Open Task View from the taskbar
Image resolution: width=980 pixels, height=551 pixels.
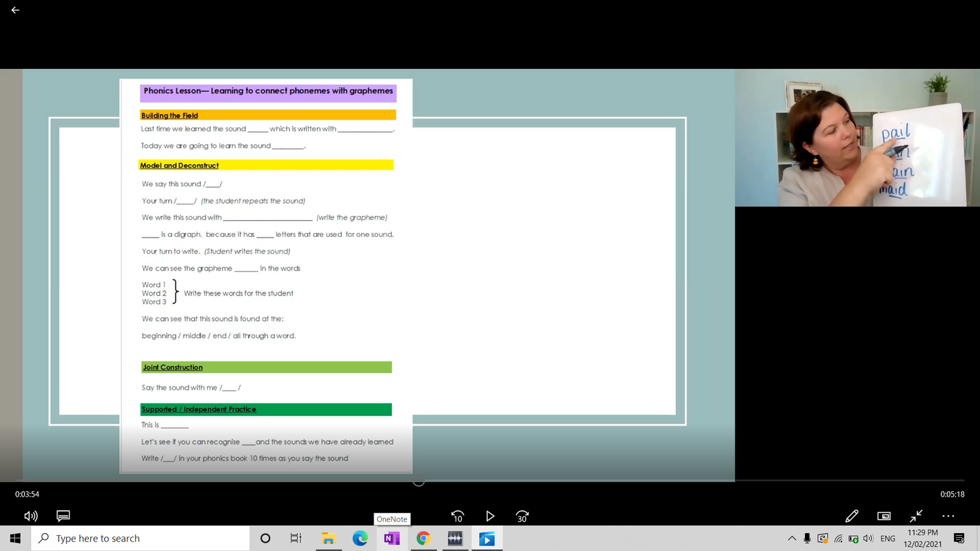(296, 539)
